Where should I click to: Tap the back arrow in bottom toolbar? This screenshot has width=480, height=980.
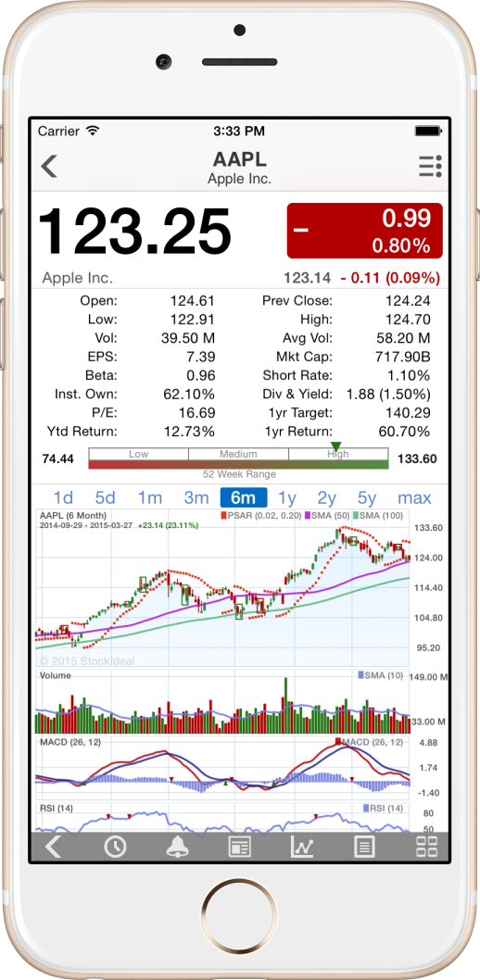coord(53,847)
